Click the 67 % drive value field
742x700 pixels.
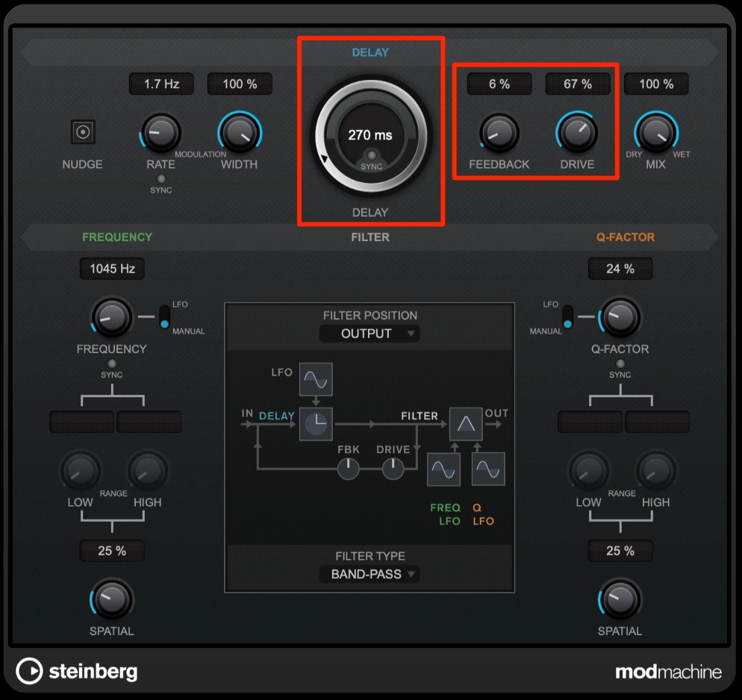(x=578, y=84)
